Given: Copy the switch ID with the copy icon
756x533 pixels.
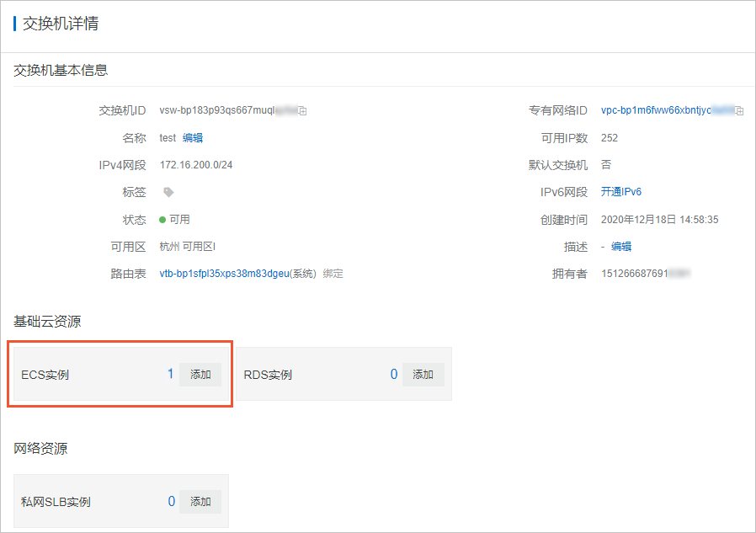Looking at the screenshot, I should pos(302,111).
